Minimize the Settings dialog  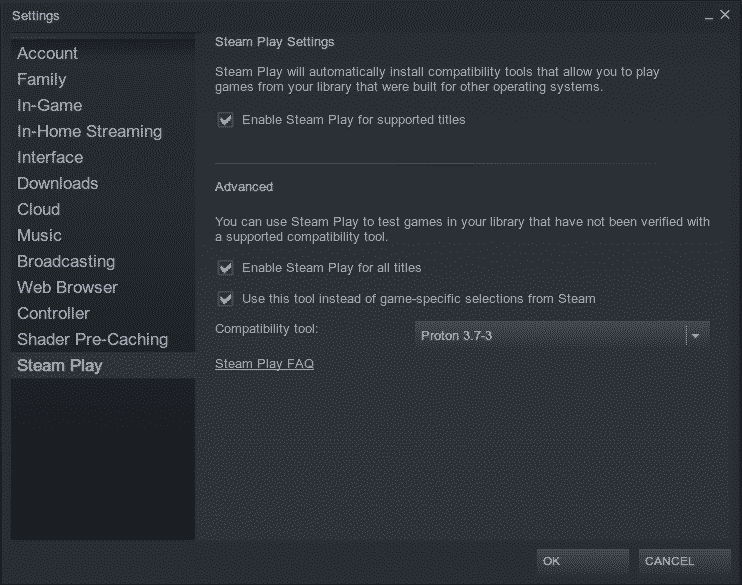709,16
